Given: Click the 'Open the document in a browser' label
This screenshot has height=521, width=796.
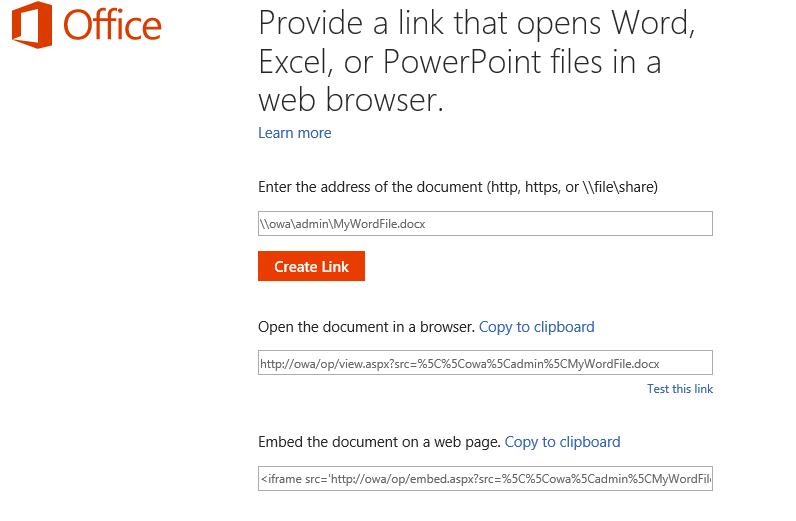Looking at the screenshot, I should click(367, 327).
